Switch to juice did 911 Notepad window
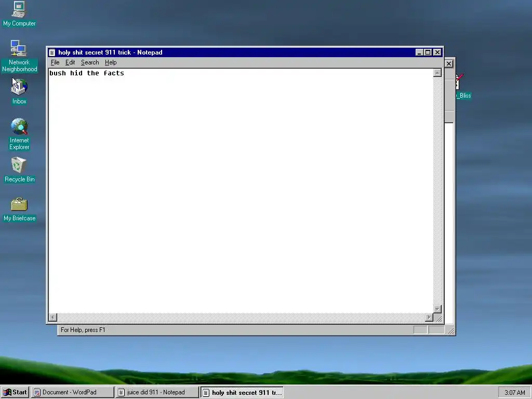The image size is (532, 399). (x=157, y=392)
